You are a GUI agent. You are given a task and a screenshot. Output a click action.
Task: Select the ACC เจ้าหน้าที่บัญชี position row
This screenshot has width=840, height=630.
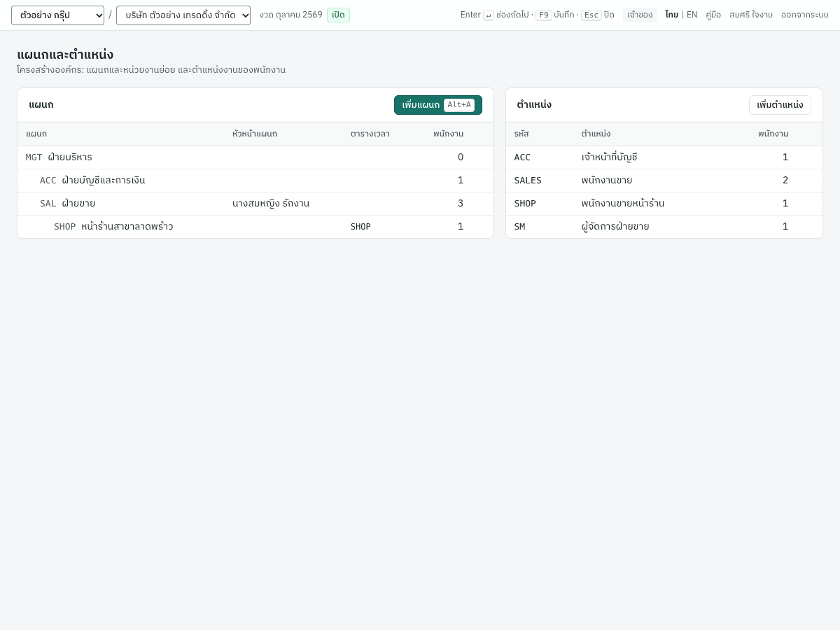point(664,157)
